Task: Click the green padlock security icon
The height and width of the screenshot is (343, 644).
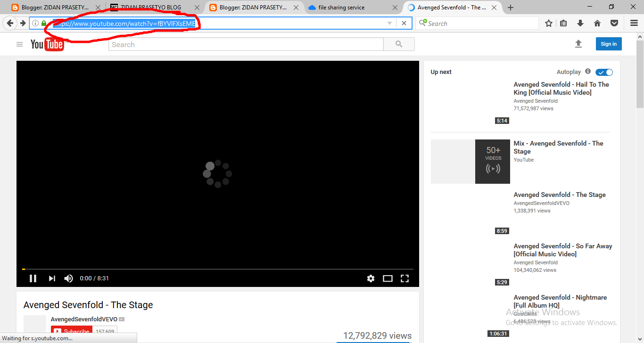Action: point(44,23)
